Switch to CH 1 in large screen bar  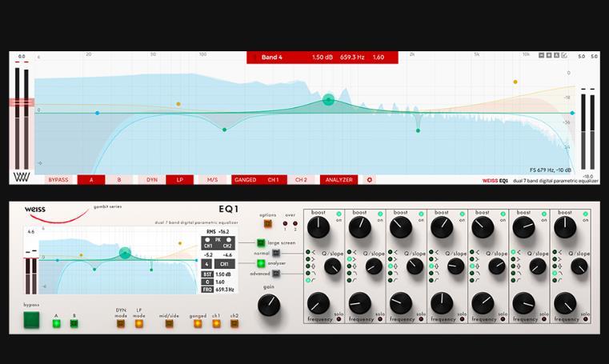[x=274, y=180]
